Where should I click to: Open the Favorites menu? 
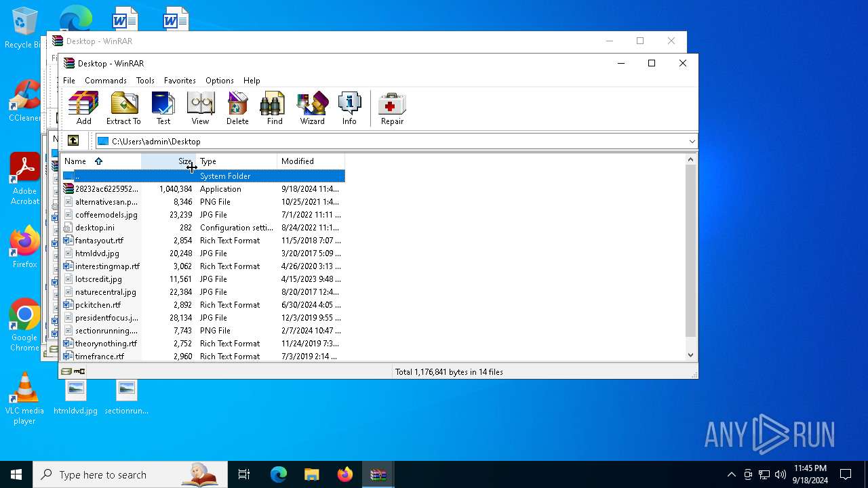tap(180, 80)
